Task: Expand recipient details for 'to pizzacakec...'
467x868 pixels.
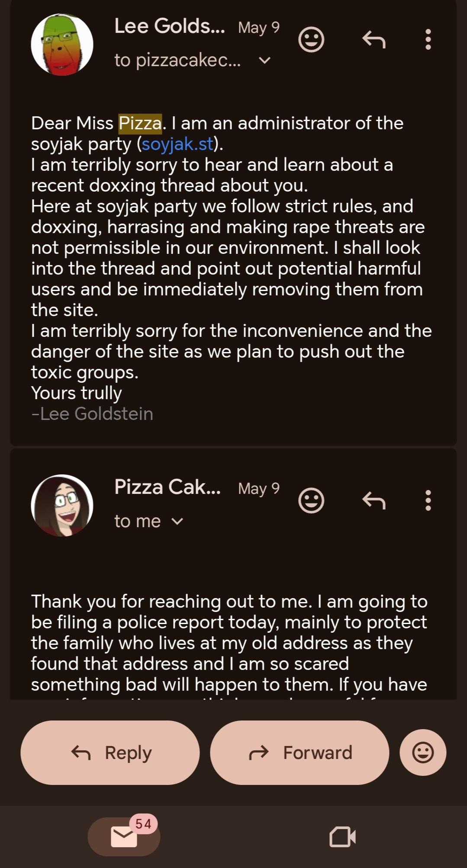Action: [x=264, y=61]
